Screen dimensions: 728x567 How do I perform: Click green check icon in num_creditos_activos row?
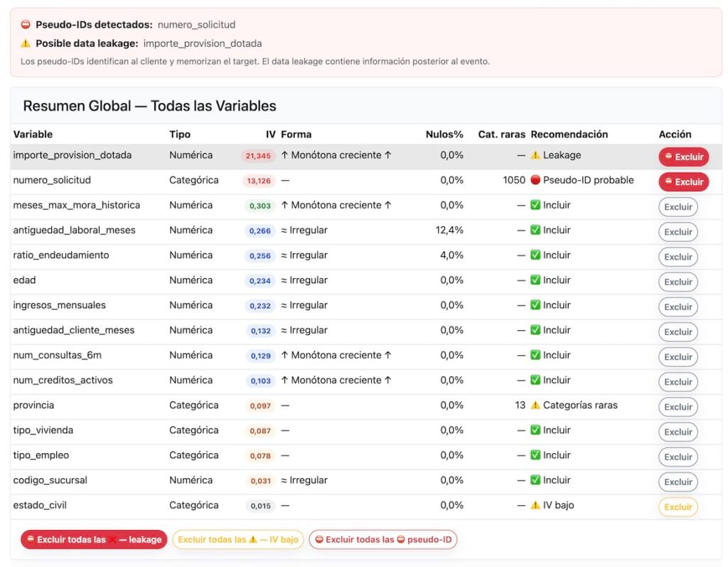[535, 380]
